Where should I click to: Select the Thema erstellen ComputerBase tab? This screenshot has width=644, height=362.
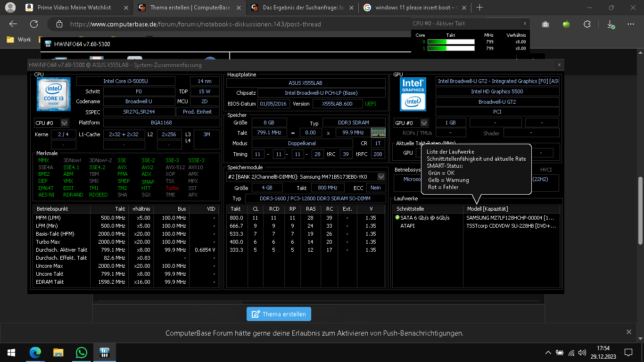(x=189, y=8)
